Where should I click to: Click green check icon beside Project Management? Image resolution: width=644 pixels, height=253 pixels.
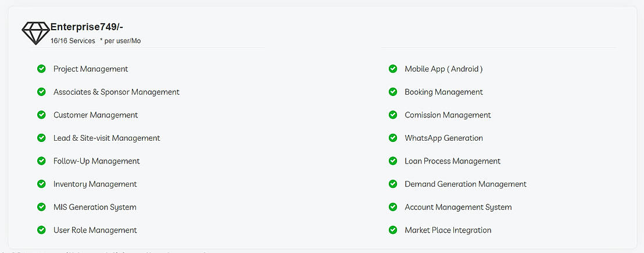pos(41,69)
